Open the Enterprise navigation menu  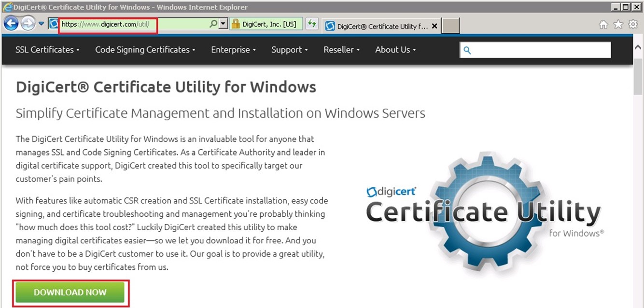(x=233, y=50)
